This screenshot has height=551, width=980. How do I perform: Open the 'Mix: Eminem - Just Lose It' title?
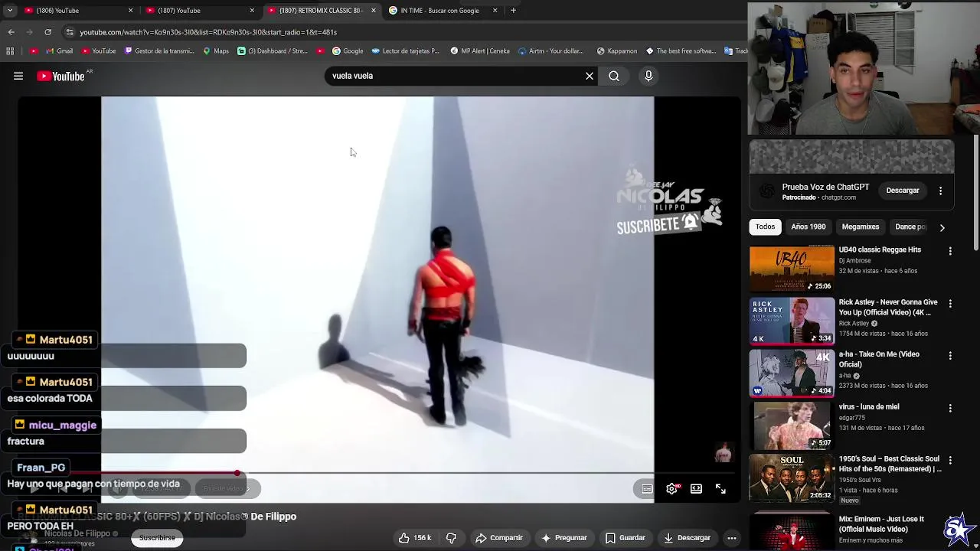881,524
